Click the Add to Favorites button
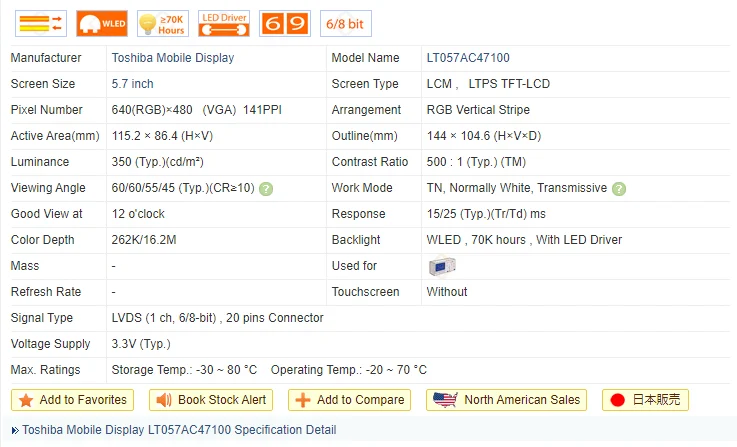The width and height of the screenshot is (737, 447). tap(72, 400)
